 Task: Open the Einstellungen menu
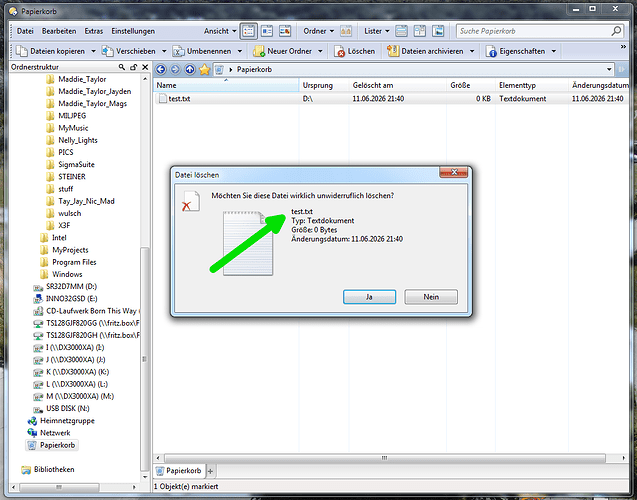click(x=133, y=31)
